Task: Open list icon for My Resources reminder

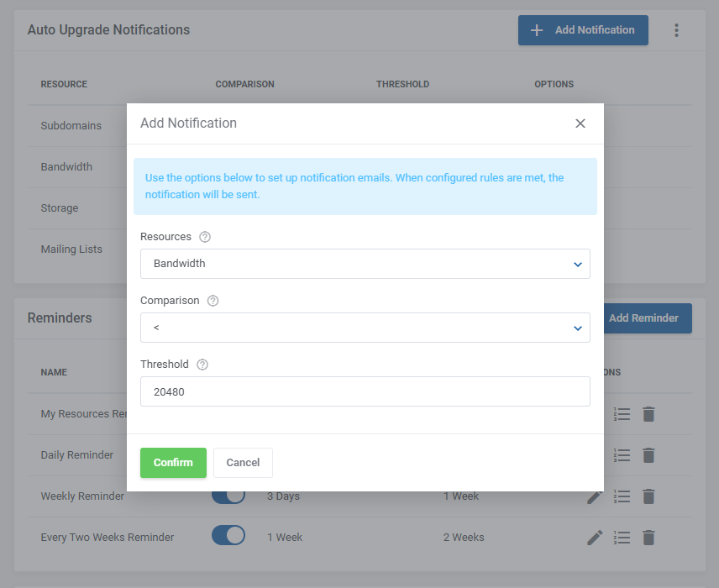Action: click(622, 414)
